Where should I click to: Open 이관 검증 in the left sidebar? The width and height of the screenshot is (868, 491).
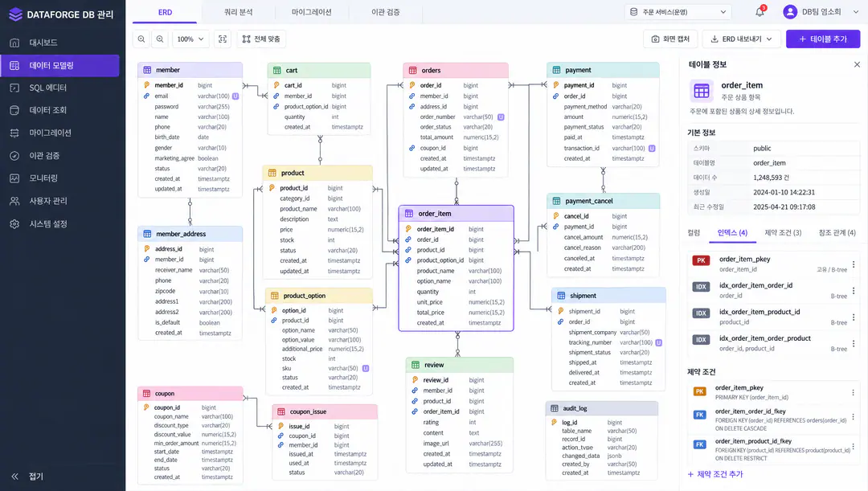coord(59,156)
